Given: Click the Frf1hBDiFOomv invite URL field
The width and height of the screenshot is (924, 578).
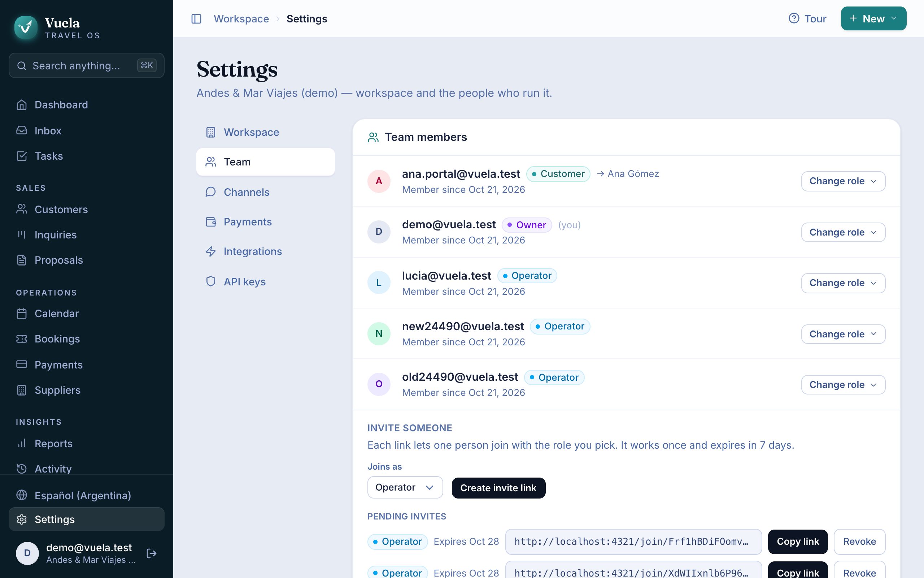Looking at the screenshot, I should (x=633, y=542).
